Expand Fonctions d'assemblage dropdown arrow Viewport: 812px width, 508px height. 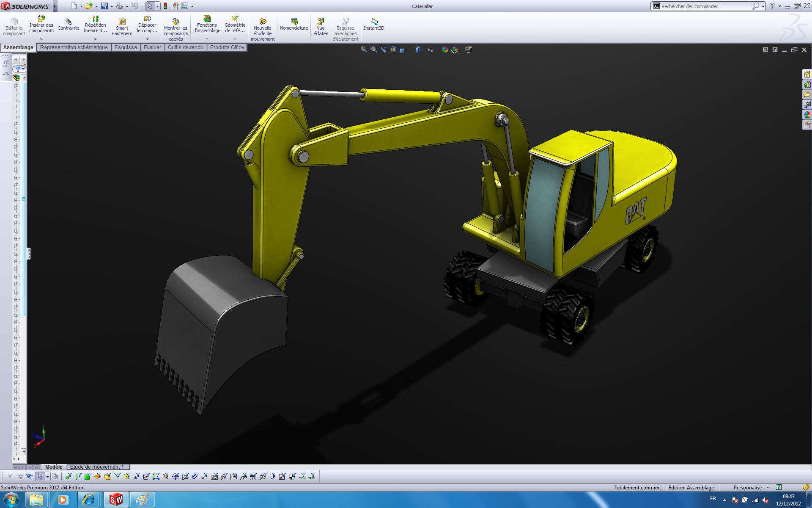(207, 39)
